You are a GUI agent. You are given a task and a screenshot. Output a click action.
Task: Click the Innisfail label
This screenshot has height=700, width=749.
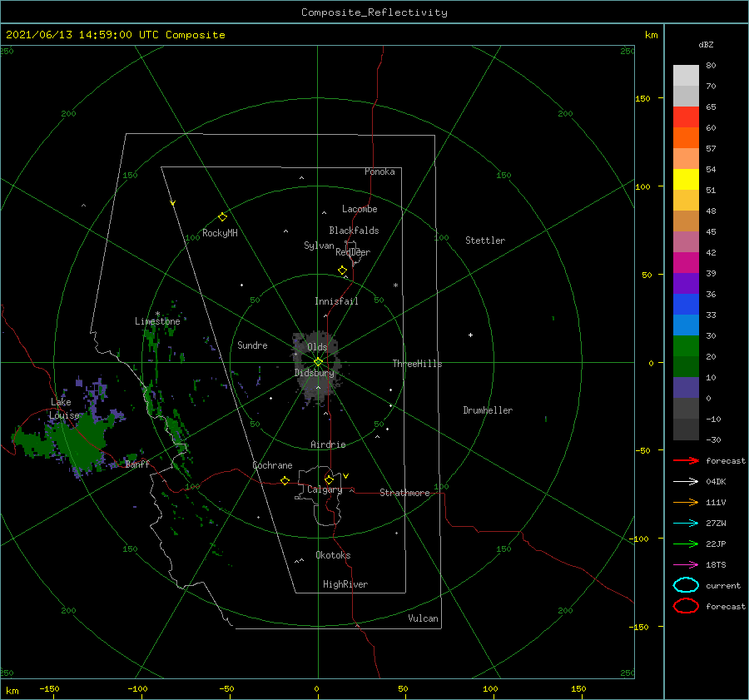(336, 301)
